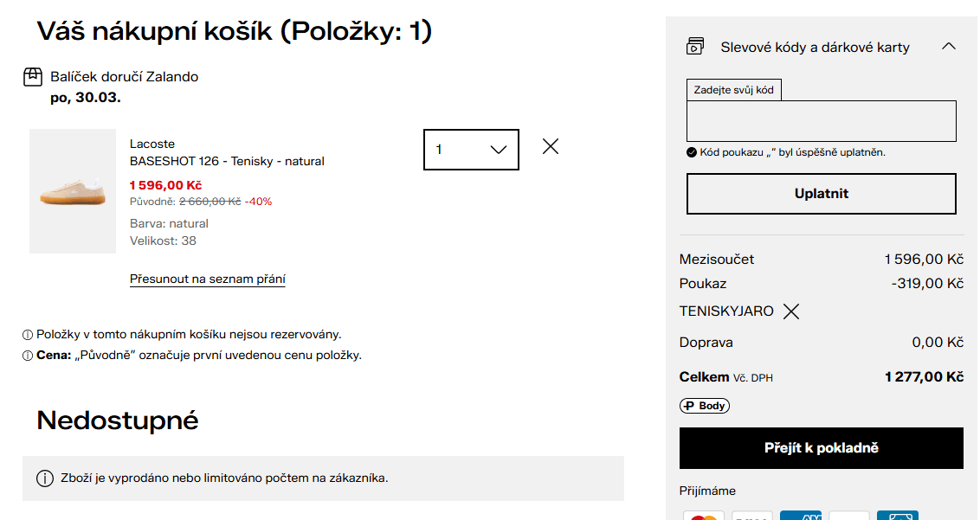Remove the TENISKYJARO voucher with its X

790,311
